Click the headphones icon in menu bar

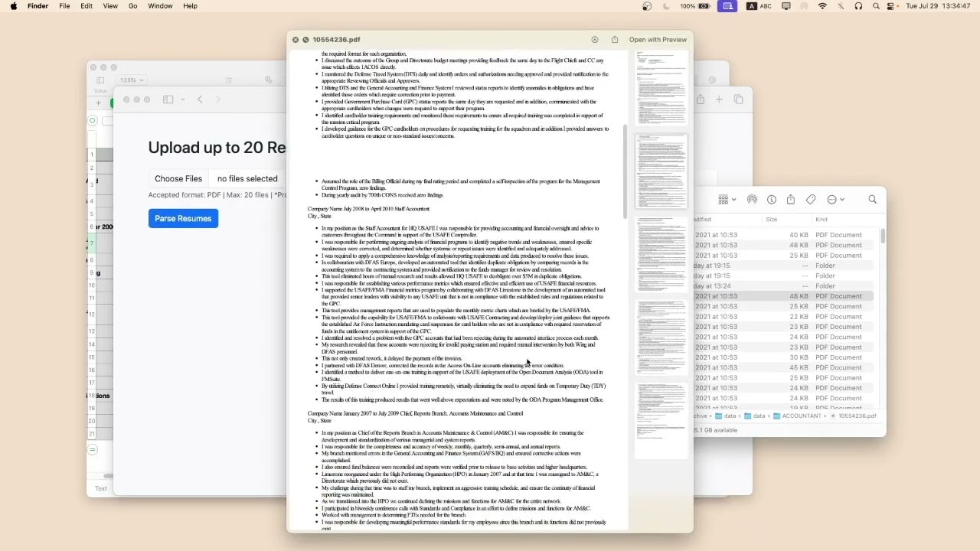click(x=858, y=6)
